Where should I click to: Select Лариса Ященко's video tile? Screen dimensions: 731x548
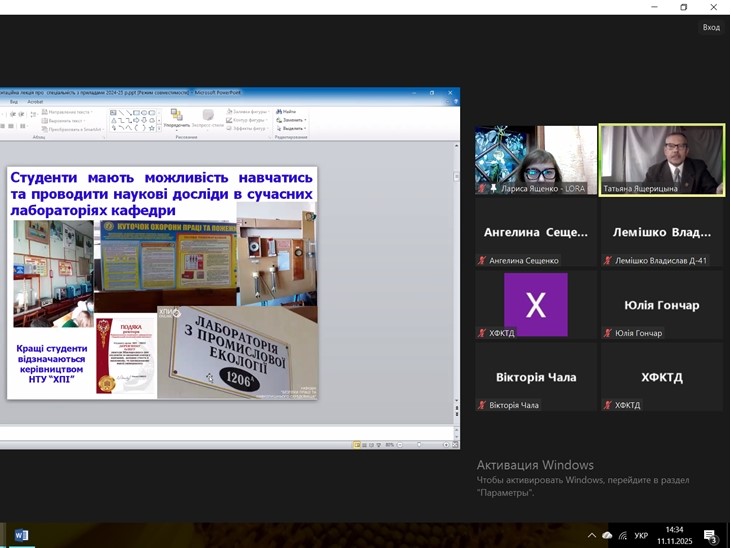535,160
